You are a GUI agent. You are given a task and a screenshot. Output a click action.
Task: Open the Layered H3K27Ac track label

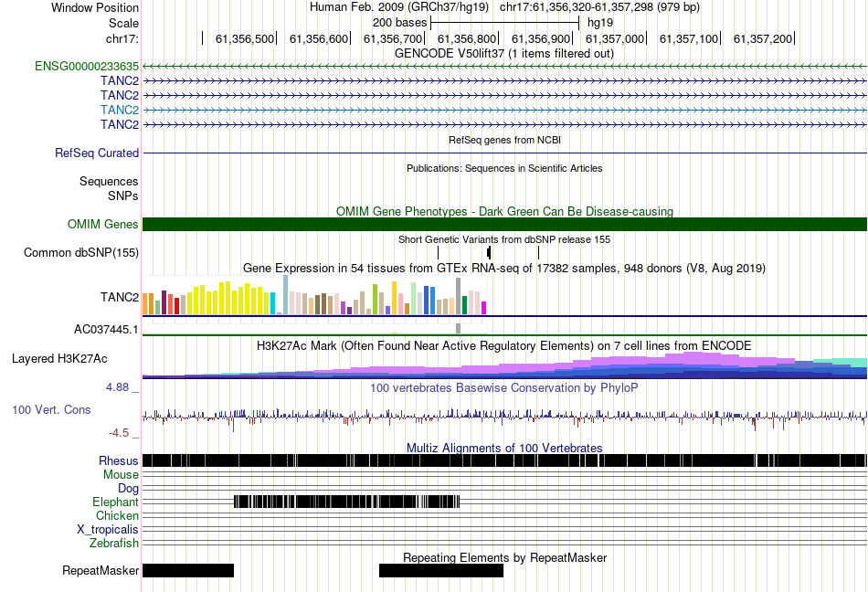click(59, 359)
